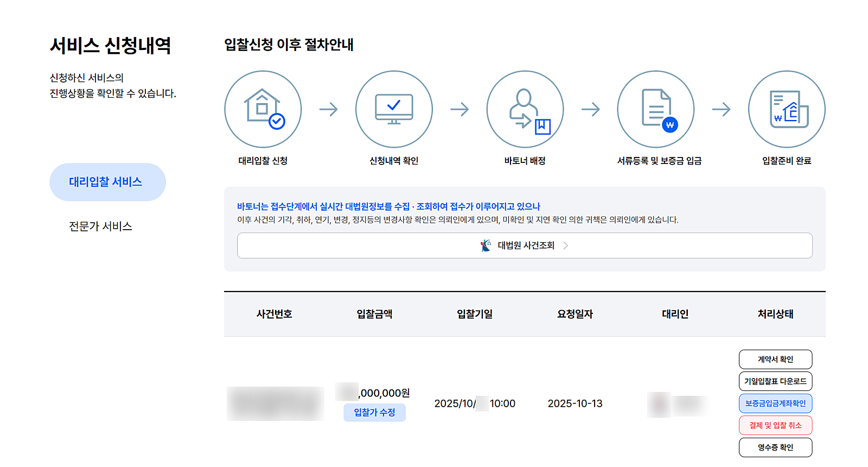Click the 신청내역 확인 monitor icon

[394, 109]
